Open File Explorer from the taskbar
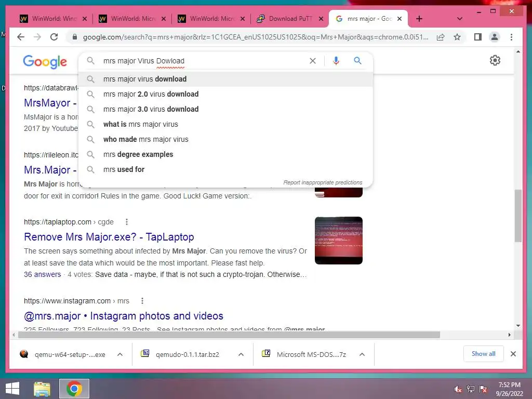This screenshot has width=532, height=399. coord(42,389)
